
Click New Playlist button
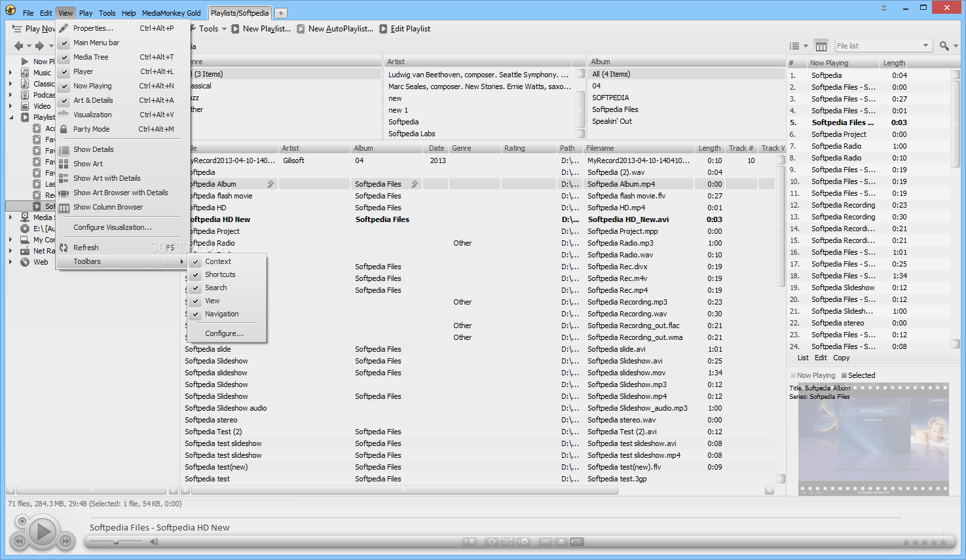pyautogui.click(x=261, y=29)
